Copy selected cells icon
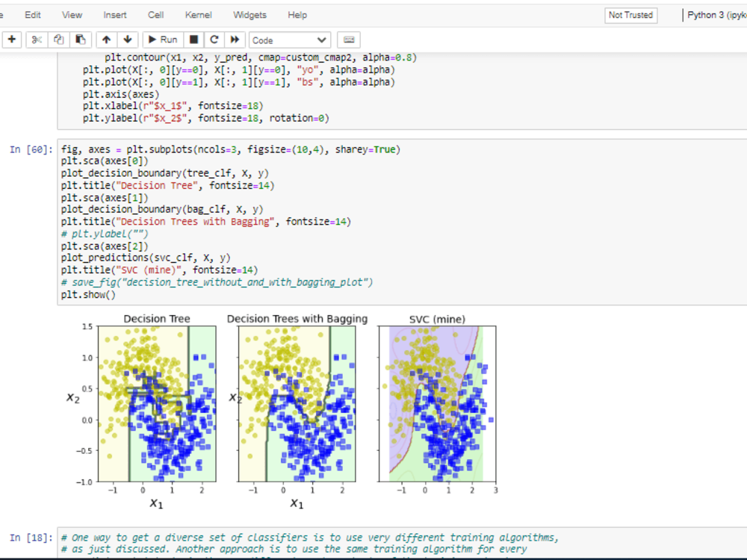Screen dimensions: 747x560 click(x=58, y=40)
